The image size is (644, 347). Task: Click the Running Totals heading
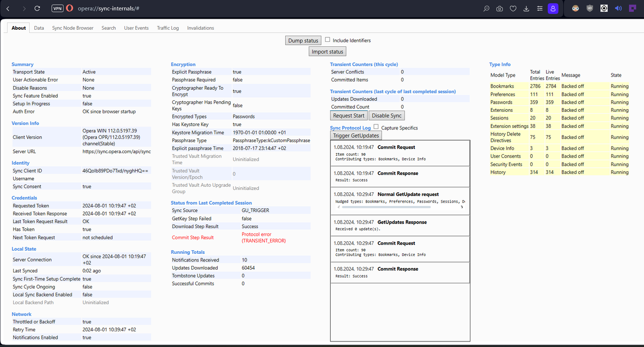(188, 252)
